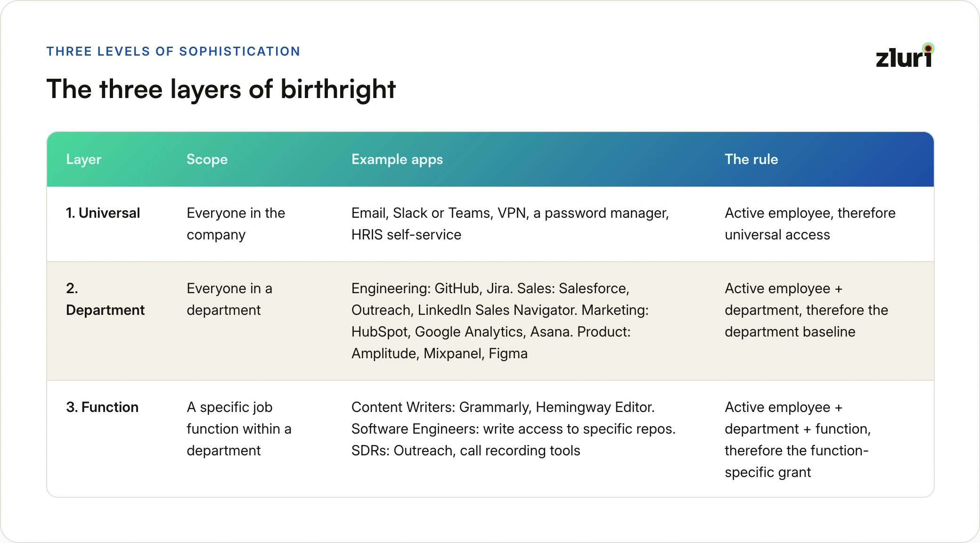Click 'The rule' column header
The width and height of the screenshot is (980, 543).
tap(751, 159)
